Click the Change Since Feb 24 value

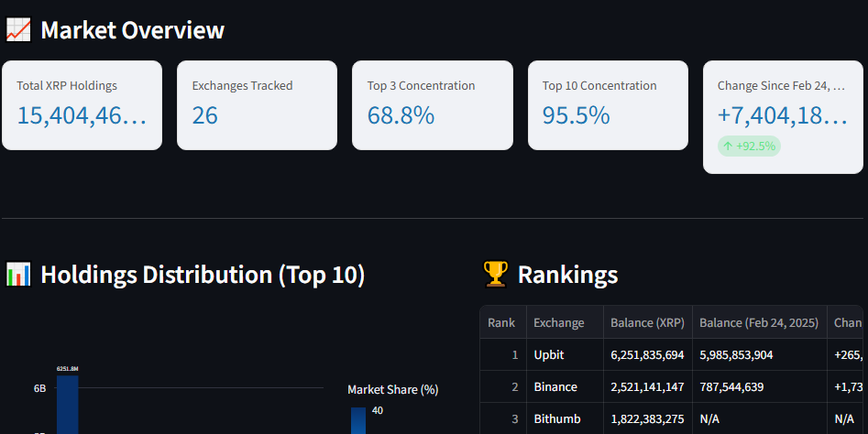(x=783, y=115)
